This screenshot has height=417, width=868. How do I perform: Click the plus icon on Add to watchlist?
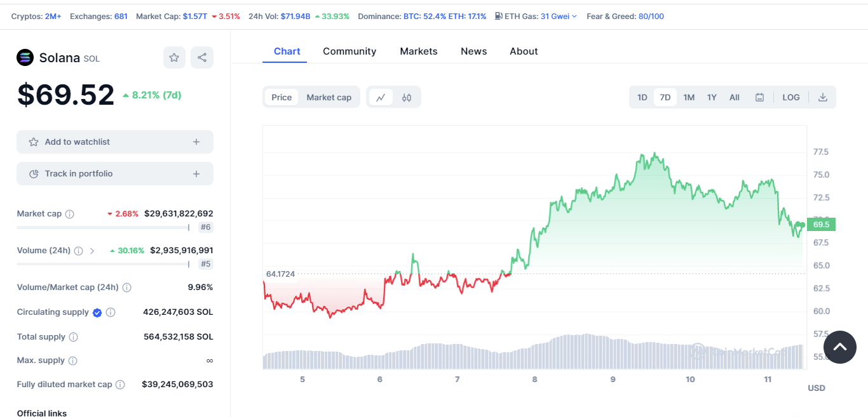click(196, 142)
